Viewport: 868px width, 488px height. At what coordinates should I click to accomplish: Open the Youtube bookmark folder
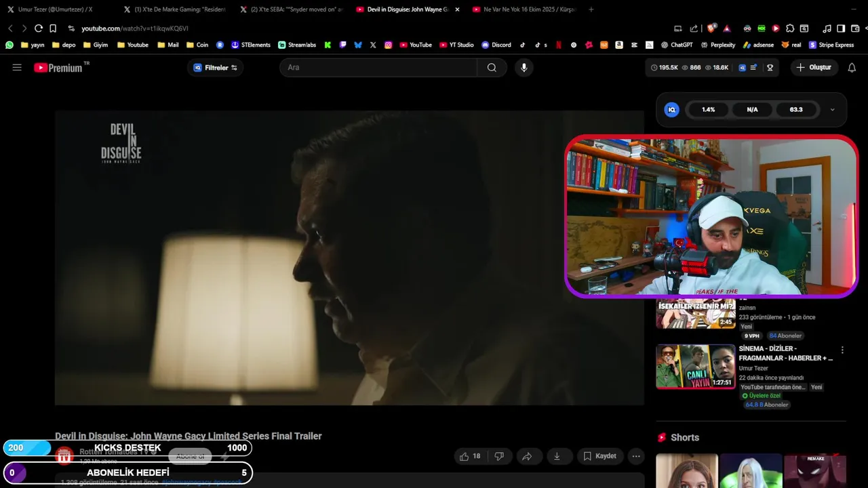(133, 45)
